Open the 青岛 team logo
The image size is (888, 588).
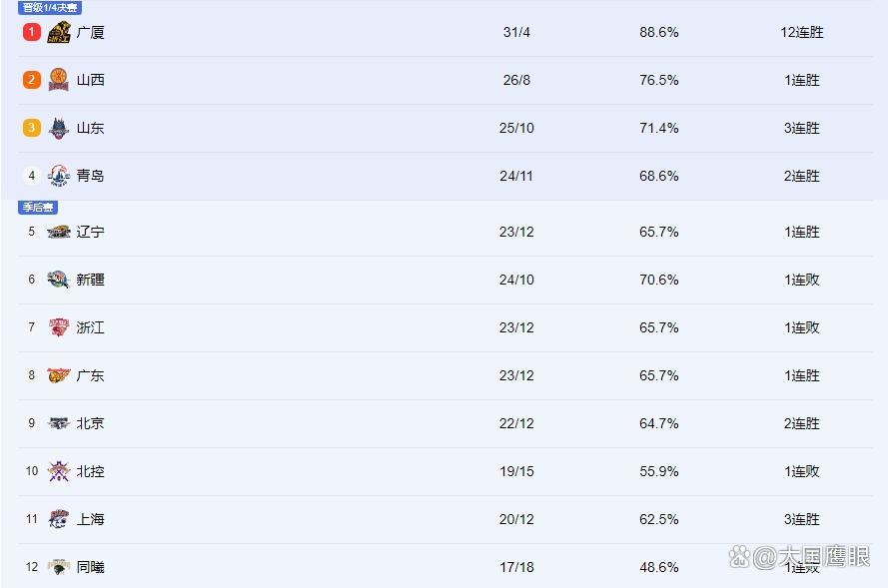[59, 176]
